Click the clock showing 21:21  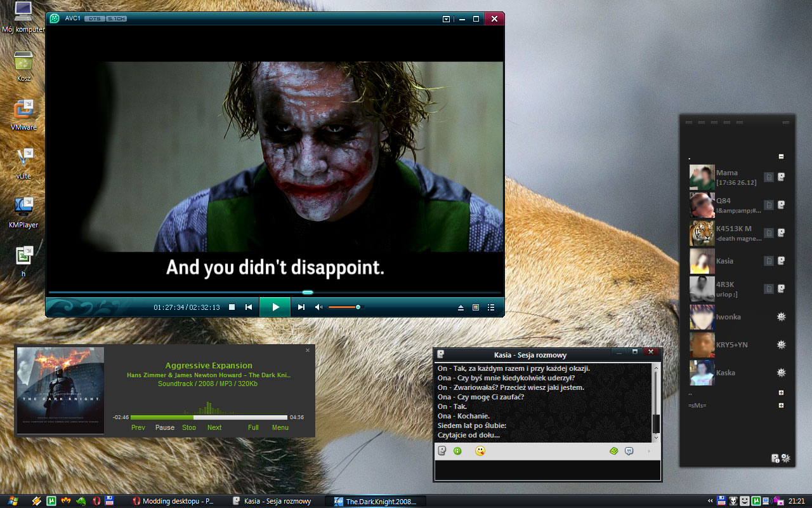[797, 501]
